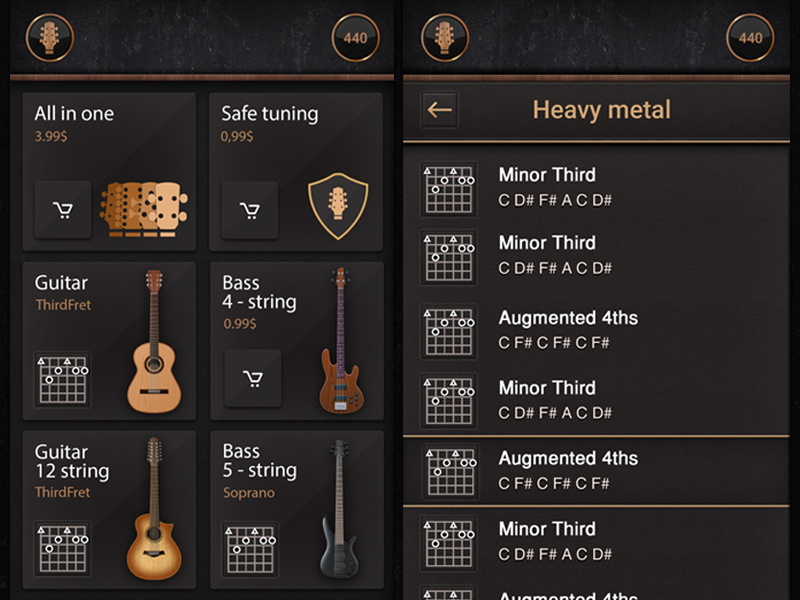Tap Bass 5-string chord diagram icon
This screenshot has width=800, height=600.
pos(250,548)
